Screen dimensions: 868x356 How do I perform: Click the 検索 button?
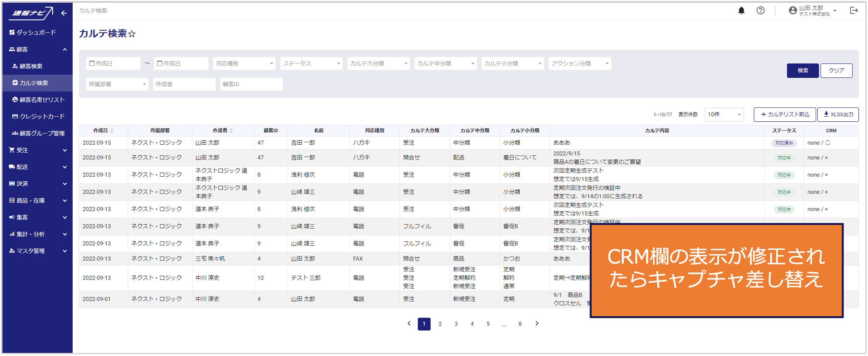(802, 70)
